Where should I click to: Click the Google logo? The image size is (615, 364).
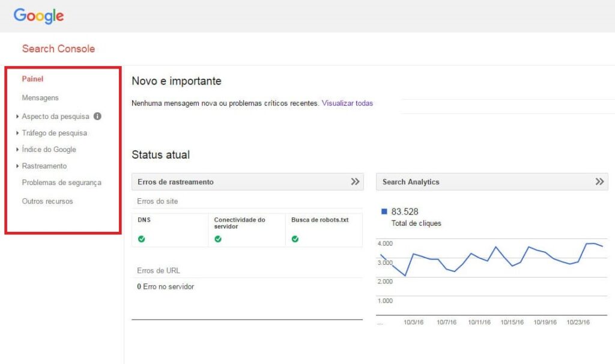pos(38,16)
